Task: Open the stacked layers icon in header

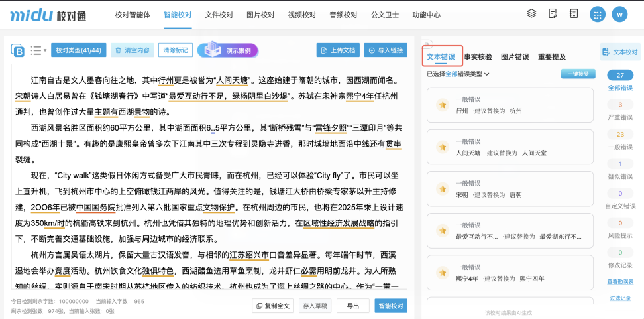Action: click(x=531, y=13)
